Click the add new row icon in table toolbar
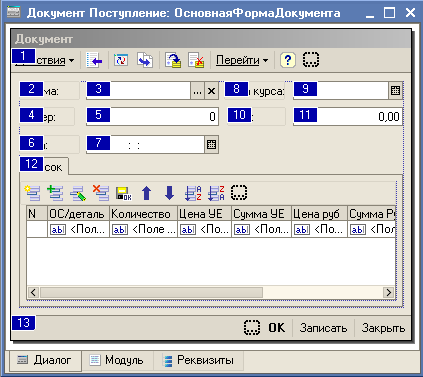Image resolution: width=423 pixels, height=377 pixels. point(33,193)
